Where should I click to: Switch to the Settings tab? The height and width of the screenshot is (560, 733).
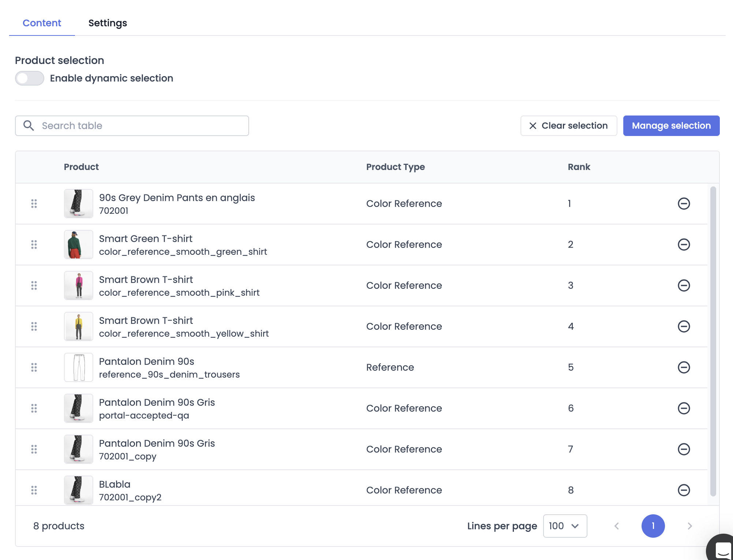pos(108,23)
